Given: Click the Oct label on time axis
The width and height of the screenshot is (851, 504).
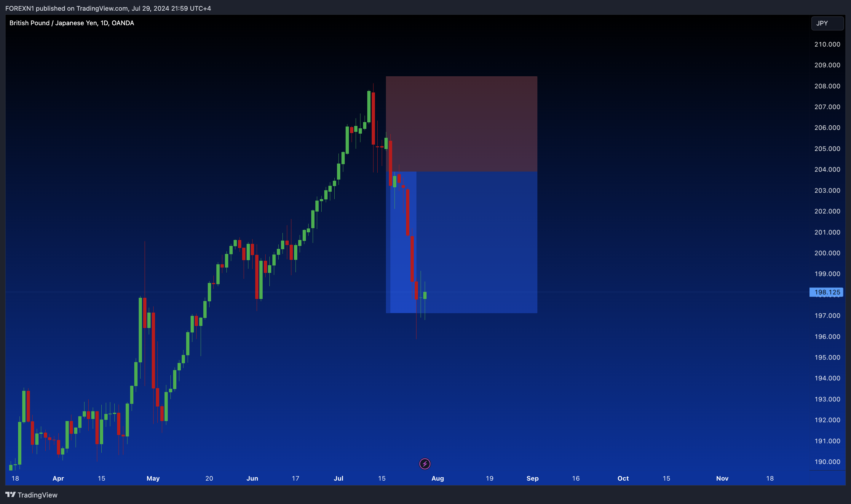Looking at the screenshot, I should pos(623,478).
